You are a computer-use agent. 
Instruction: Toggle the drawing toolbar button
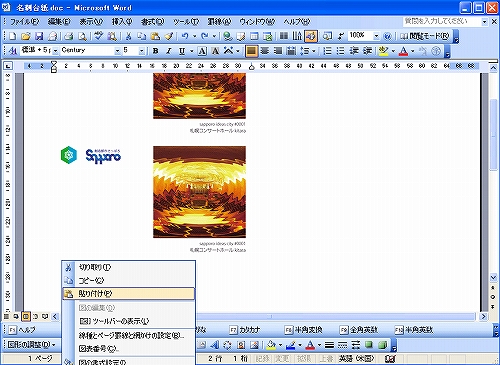point(311,36)
